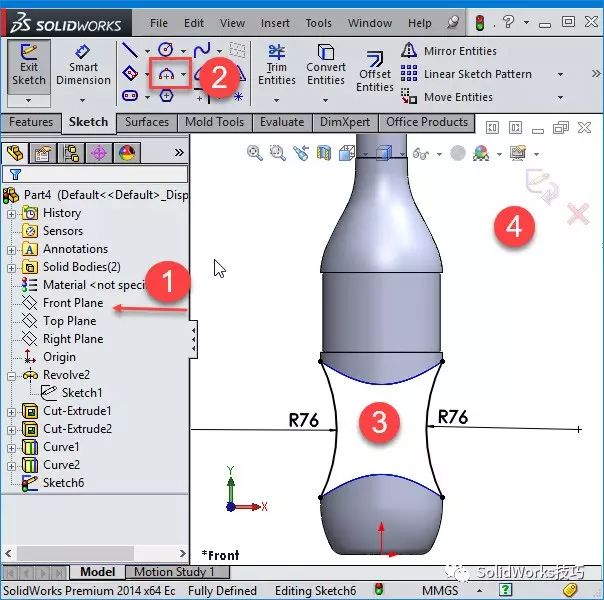Click the Display Style cube icon

coord(384,153)
